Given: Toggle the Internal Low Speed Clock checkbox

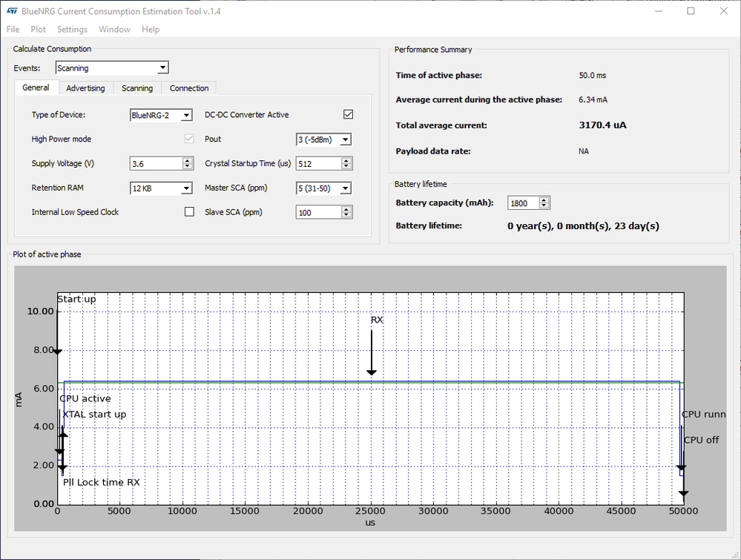Looking at the screenshot, I should coord(189,211).
